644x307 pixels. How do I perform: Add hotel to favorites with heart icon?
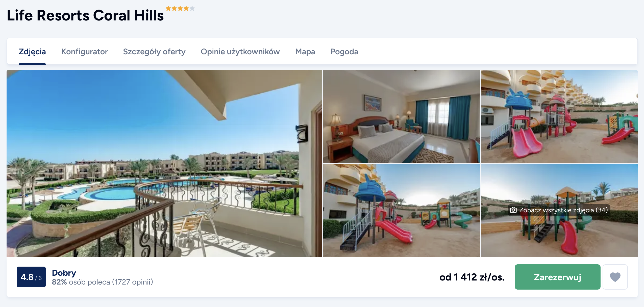615,277
